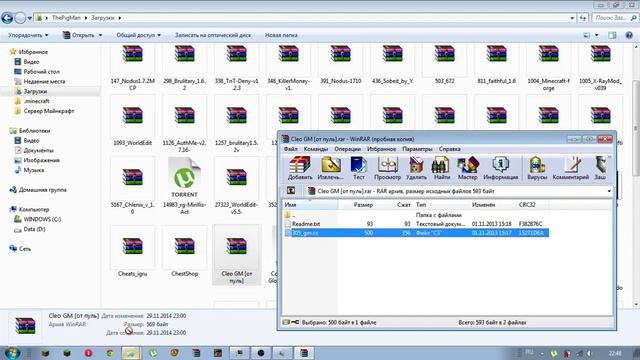Launch the Мастер (Wizard) tool
Viewport: 640px width, 360px height.
point(467,168)
